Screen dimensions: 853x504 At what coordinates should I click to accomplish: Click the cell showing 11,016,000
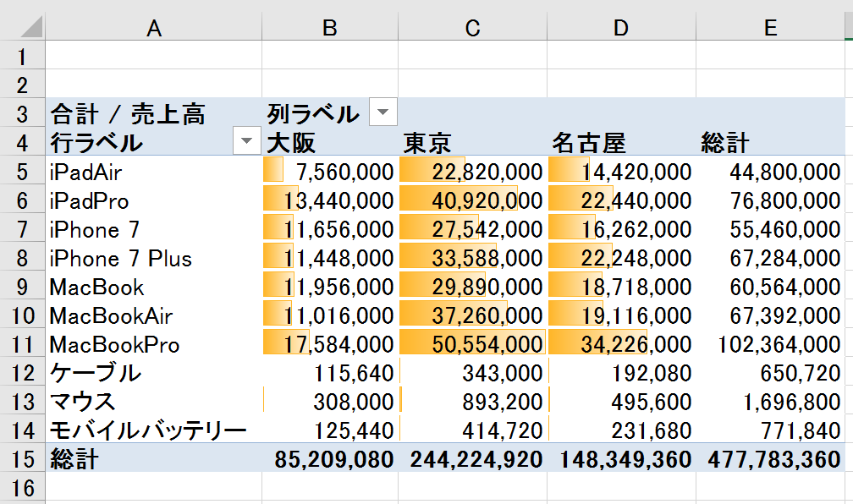[x=330, y=315]
